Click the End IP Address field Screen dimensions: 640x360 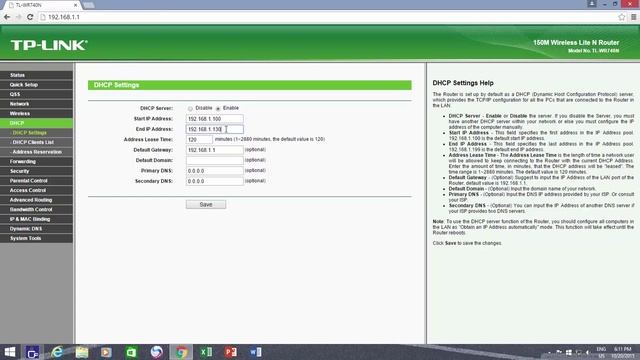coord(215,129)
